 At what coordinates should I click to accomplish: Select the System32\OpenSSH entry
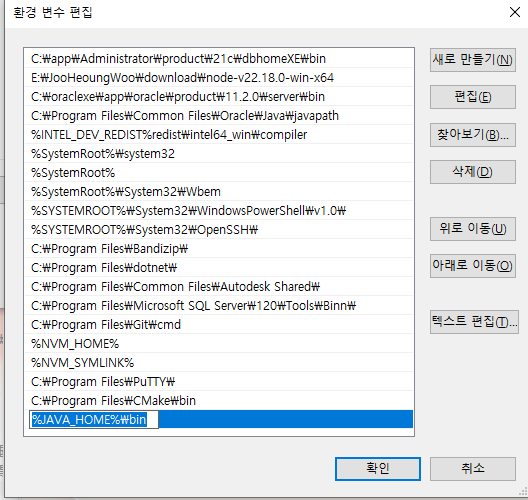coord(219,230)
